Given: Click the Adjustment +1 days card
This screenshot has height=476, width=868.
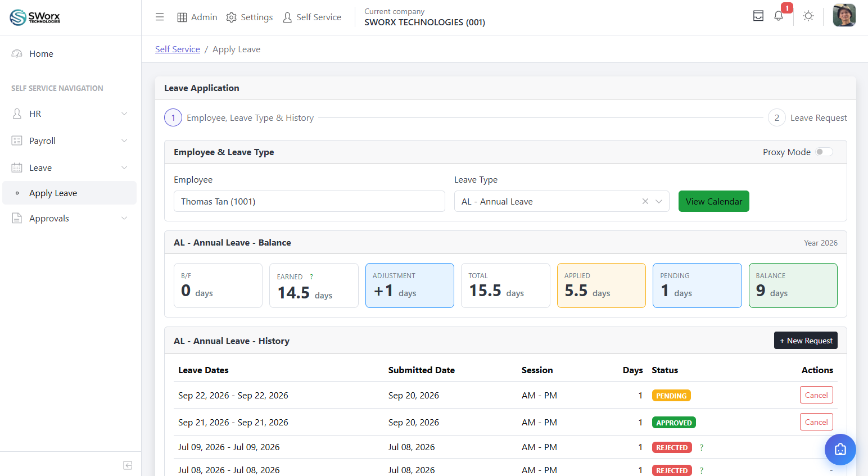Looking at the screenshot, I should click(x=410, y=285).
